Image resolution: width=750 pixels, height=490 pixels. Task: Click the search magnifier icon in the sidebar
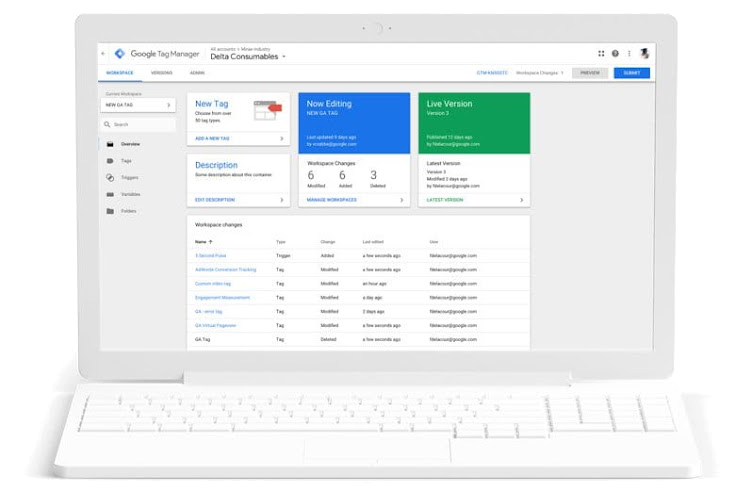pyautogui.click(x=107, y=124)
